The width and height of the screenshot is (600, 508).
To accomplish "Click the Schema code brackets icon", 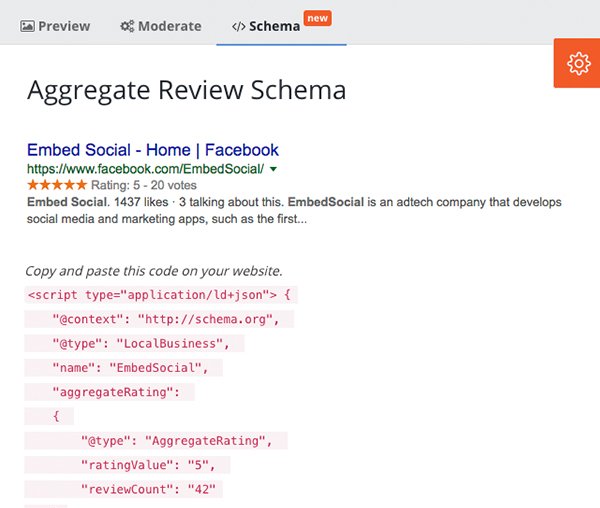I will [238, 26].
